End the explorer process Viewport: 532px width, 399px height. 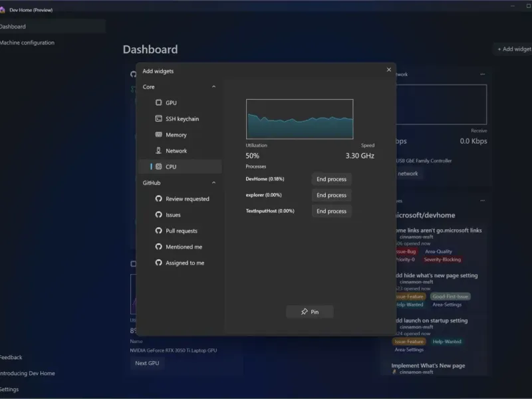[331, 195]
